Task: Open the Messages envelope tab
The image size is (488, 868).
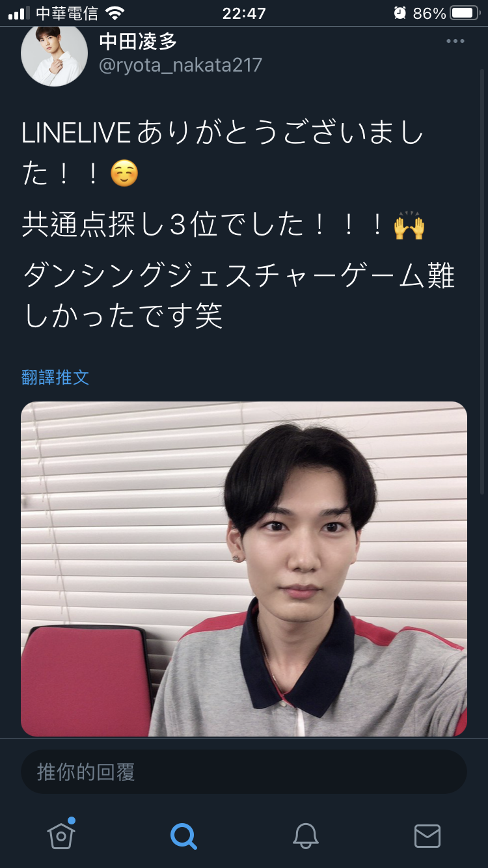Action: point(427,835)
